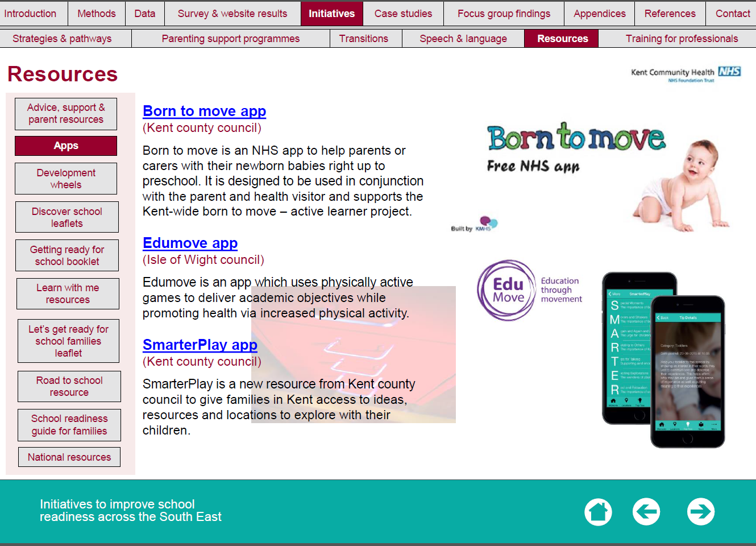Switch to the Case studies tab

pyautogui.click(x=403, y=14)
